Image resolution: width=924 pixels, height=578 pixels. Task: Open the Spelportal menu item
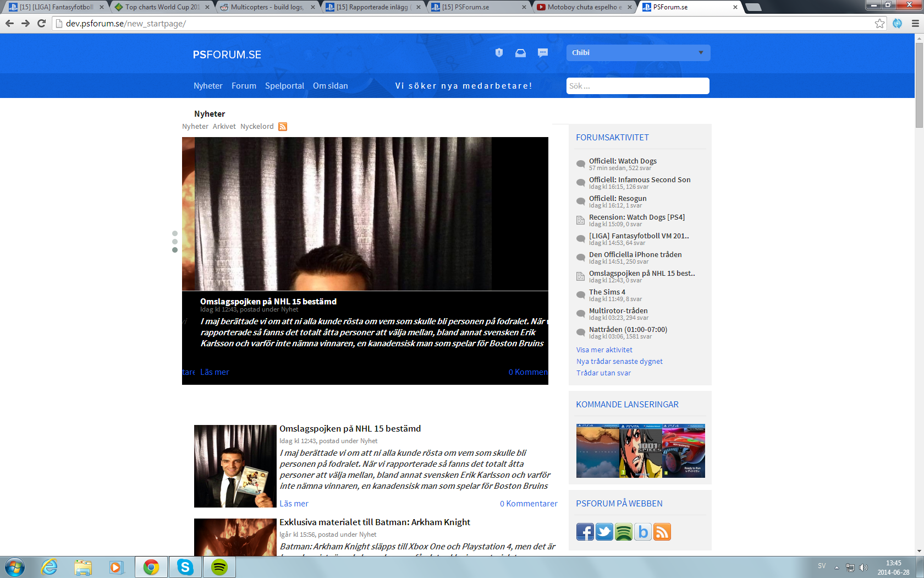pyautogui.click(x=284, y=86)
